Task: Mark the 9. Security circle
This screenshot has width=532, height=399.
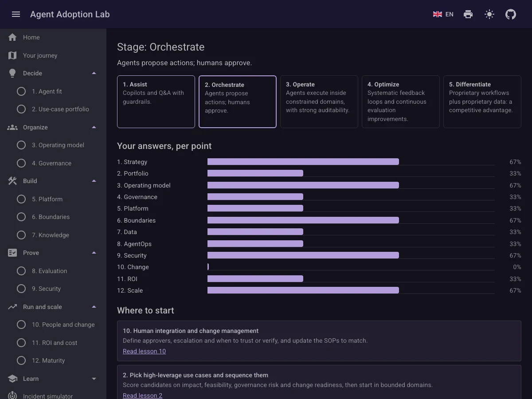Action: coord(21,289)
